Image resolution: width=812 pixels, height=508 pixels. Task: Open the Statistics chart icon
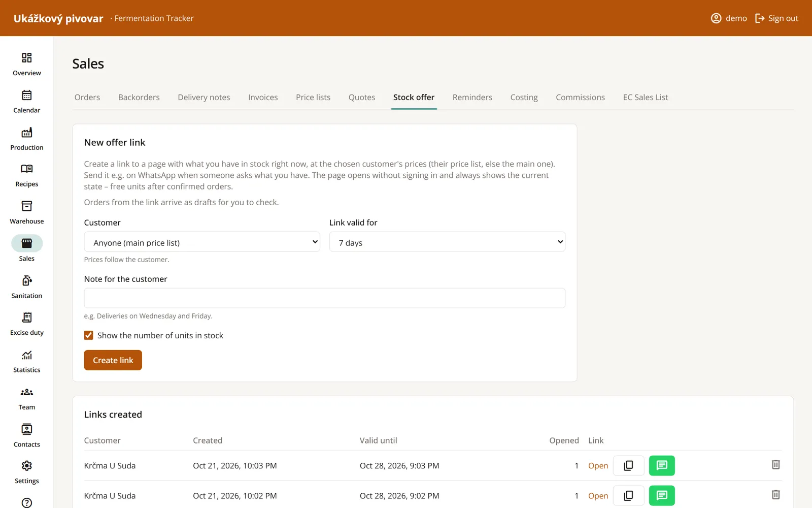(27, 355)
